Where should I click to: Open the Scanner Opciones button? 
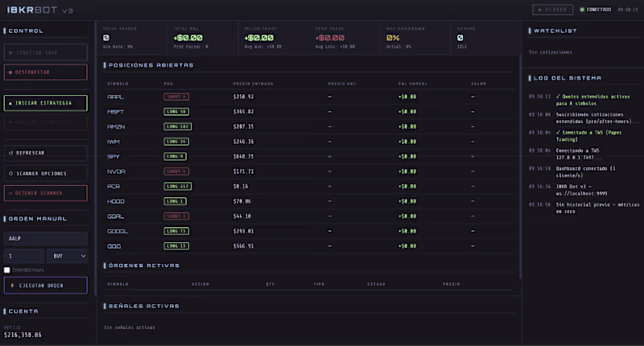[x=46, y=174]
